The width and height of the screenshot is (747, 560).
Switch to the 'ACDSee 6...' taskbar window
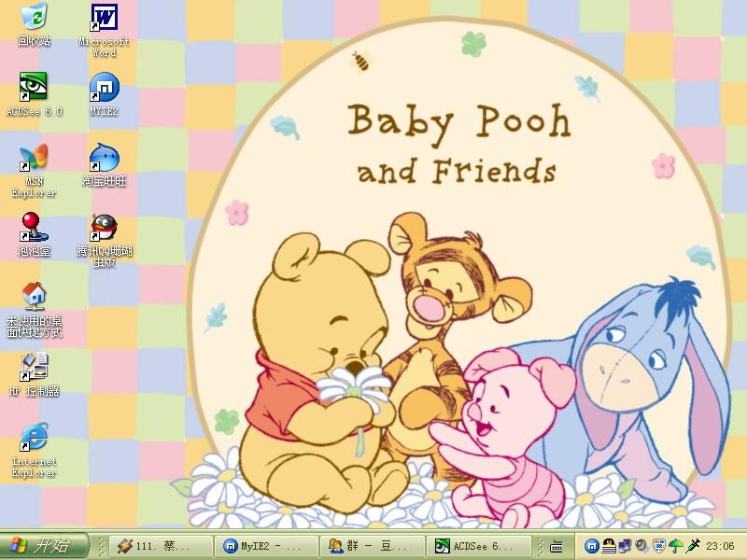coord(478,546)
